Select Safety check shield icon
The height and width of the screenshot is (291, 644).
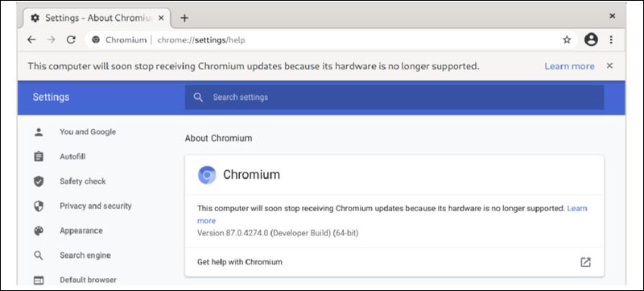(39, 181)
